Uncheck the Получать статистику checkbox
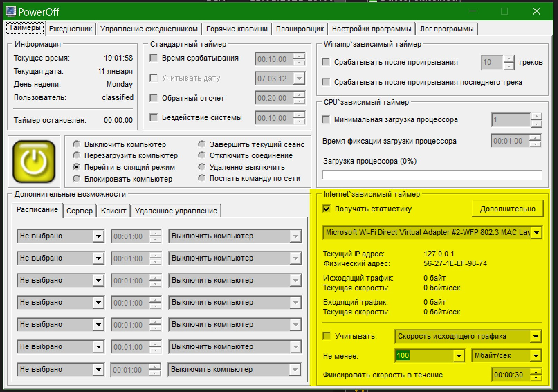The image size is (558, 392). tap(327, 209)
